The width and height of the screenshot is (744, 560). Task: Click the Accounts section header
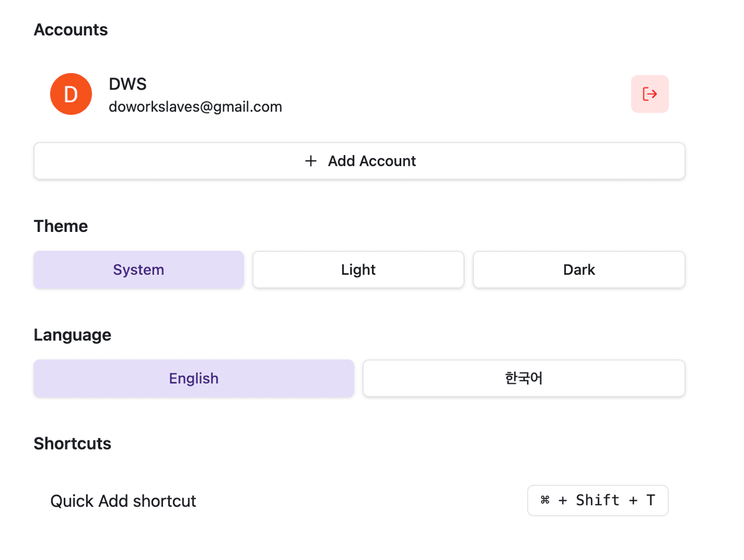coord(71,29)
